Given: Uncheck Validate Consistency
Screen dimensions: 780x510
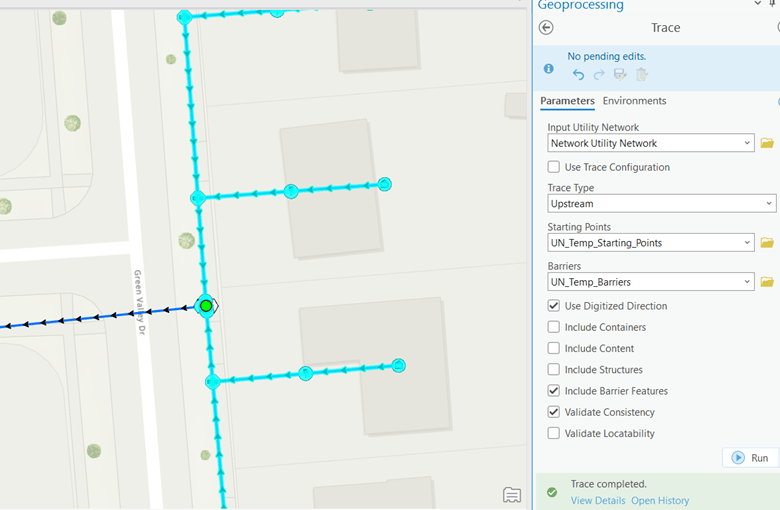Looking at the screenshot, I should pyautogui.click(x=554, y=412).
